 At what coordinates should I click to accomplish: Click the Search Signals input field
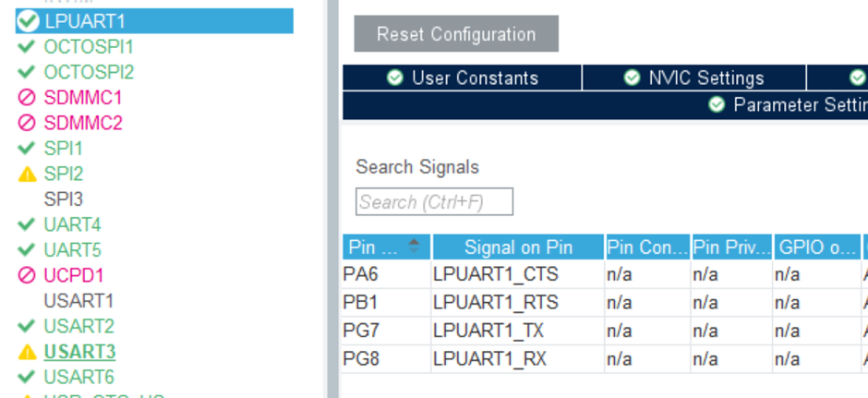pyautogui.click(x=434, y=202)
